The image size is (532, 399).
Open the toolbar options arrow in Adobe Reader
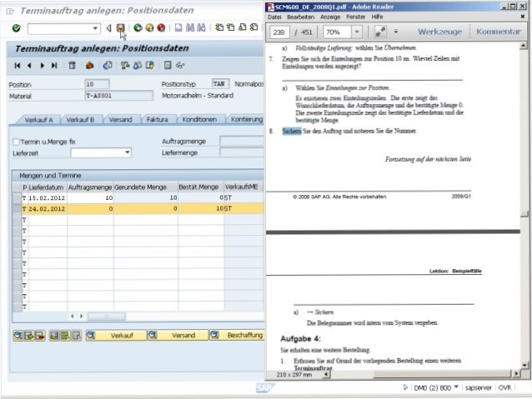pyautogui.click(x=395, y=32)
